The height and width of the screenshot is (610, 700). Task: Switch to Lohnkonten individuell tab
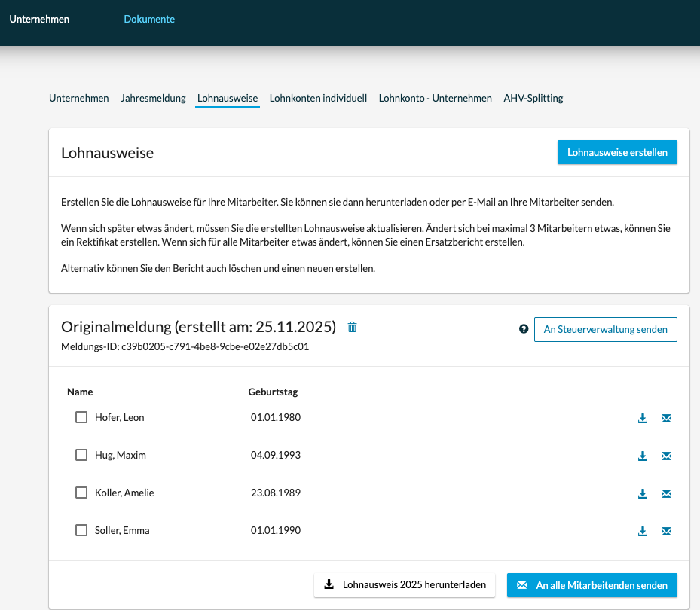[x=318, y=98]
